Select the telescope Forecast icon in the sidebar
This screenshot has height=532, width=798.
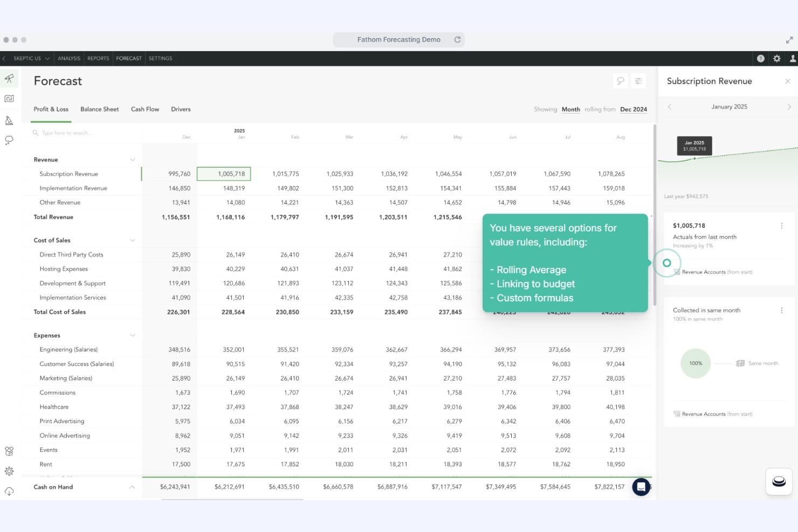(x=9, y=78)
